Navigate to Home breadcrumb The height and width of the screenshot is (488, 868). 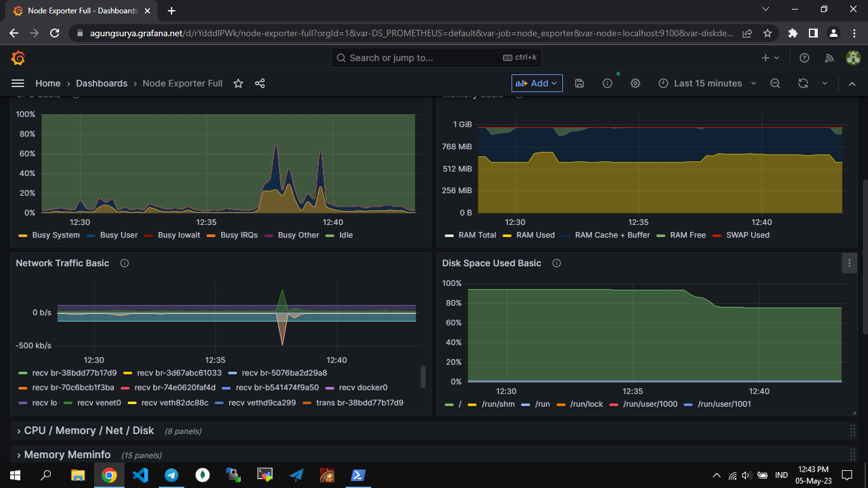[48, 83]
